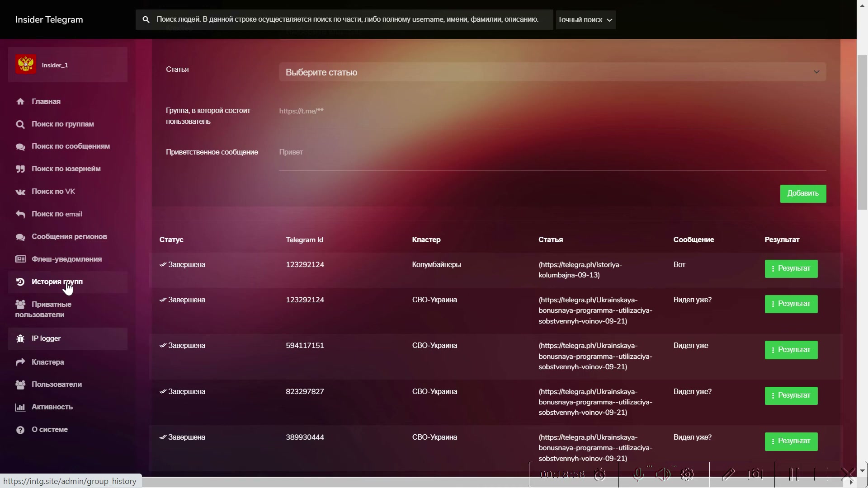Screen dimensions: 868x488
Task: Open Результат for the Колумбайнеры row
Action: pyautogui.click(x=791, y=269)
